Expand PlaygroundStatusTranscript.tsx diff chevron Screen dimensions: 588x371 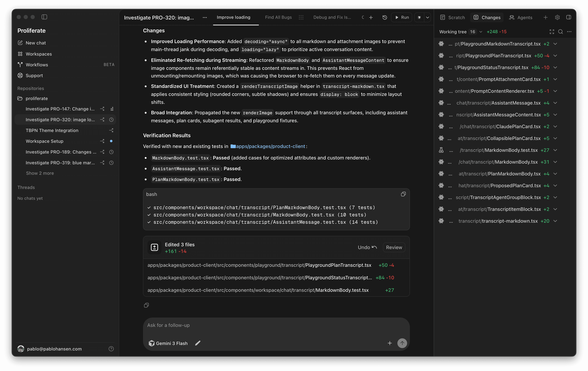(x=555, y=67)
